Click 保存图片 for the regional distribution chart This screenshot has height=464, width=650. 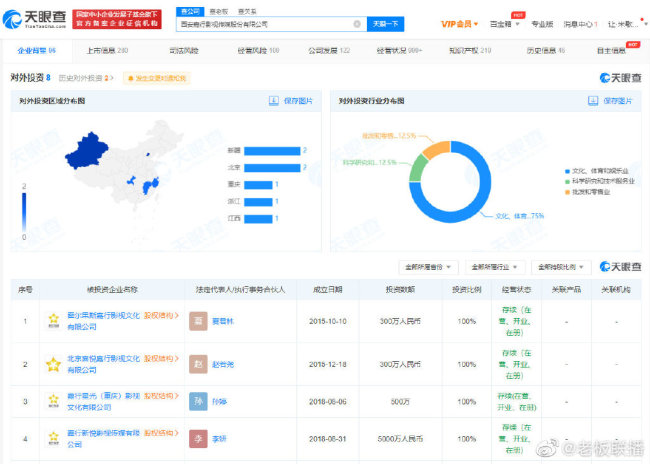[x=298, y=101]
